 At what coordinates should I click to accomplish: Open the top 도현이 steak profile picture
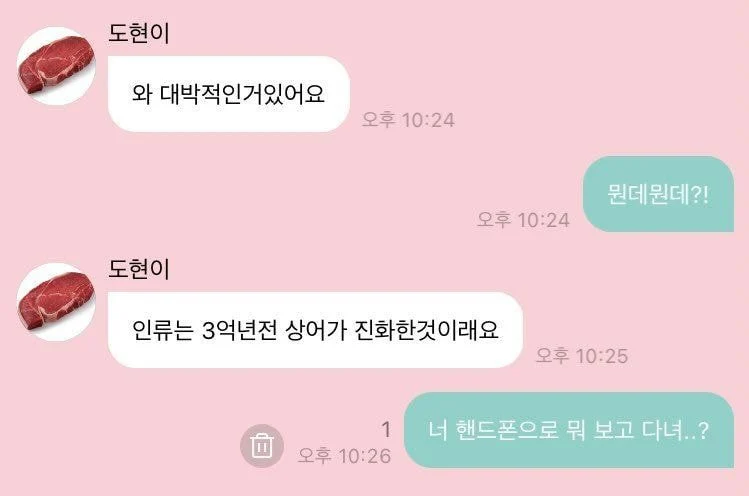click(x=56, y=66)
